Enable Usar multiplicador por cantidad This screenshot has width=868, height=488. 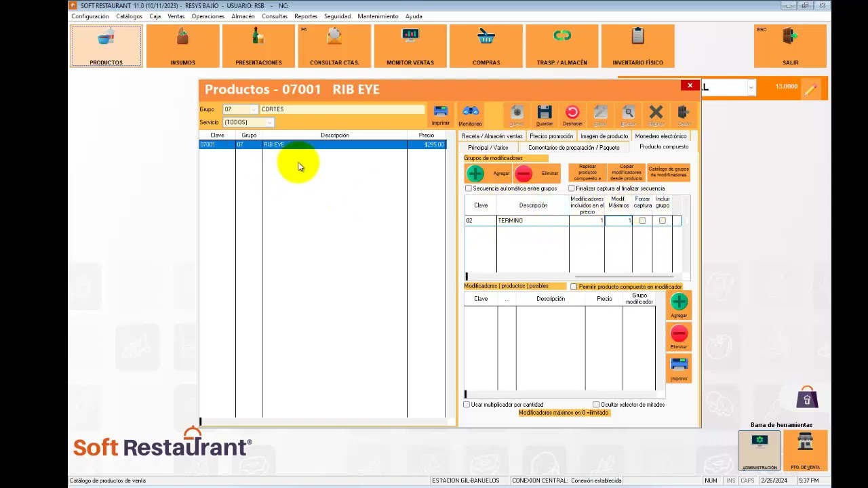[x=467, y=405]
